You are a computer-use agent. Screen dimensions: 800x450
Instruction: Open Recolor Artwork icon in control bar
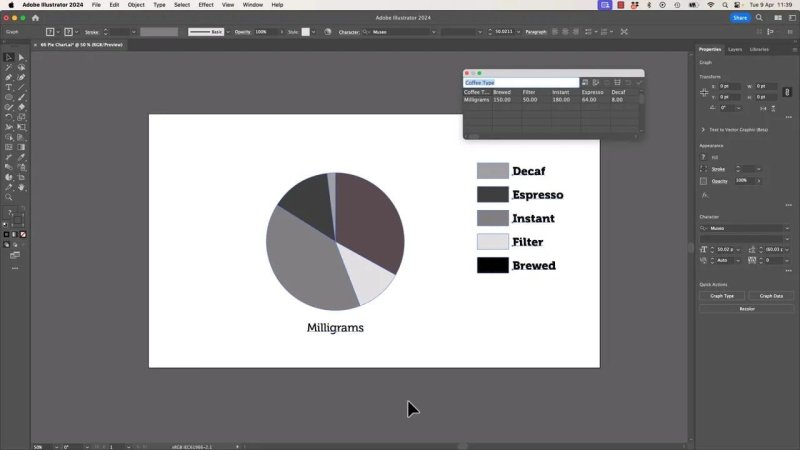[328, 32]
